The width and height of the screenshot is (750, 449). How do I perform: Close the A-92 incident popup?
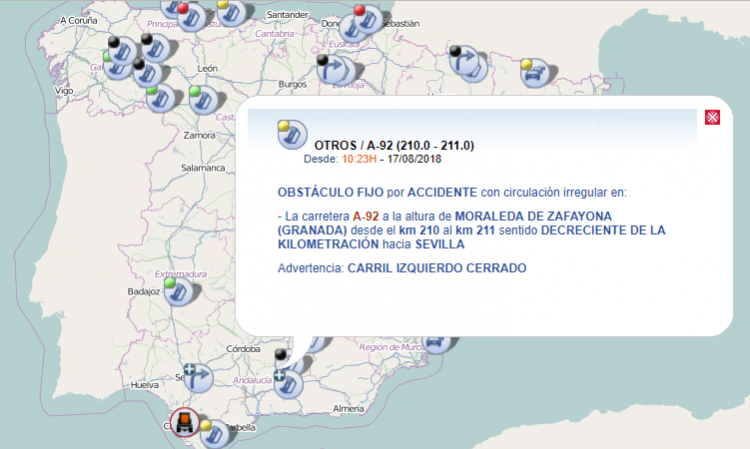pyautogui.click(x=713, y=117)
